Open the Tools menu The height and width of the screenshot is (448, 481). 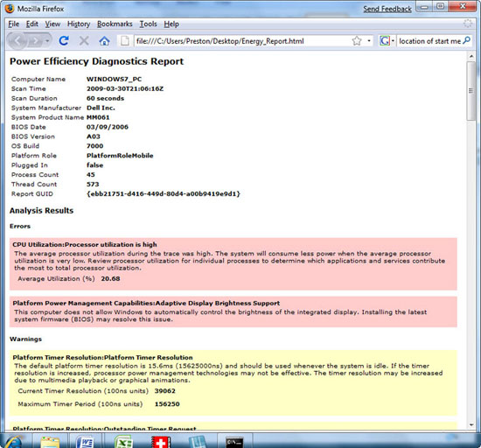(x=148, y=24)
